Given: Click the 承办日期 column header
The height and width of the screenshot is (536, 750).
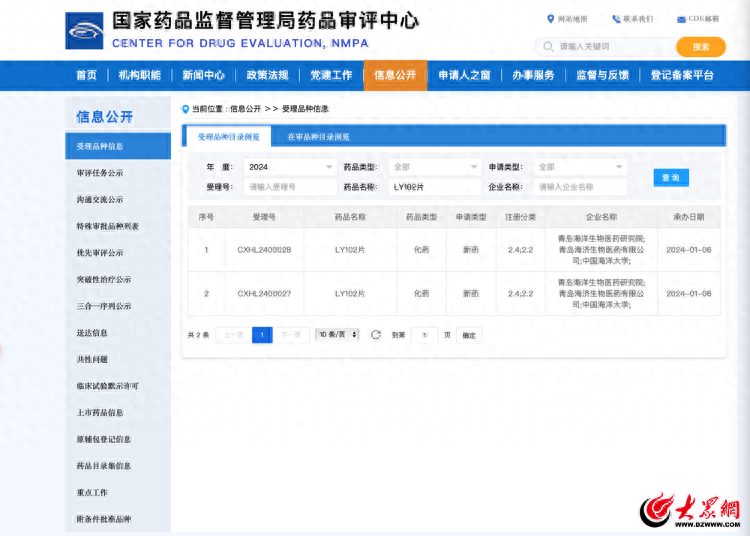Looking at the screenshot, I should 689,217.
